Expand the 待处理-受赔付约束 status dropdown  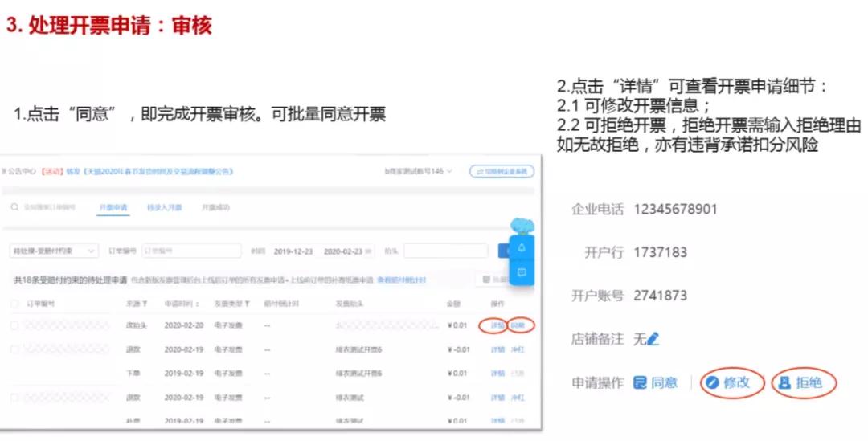[x=55, y=251]
